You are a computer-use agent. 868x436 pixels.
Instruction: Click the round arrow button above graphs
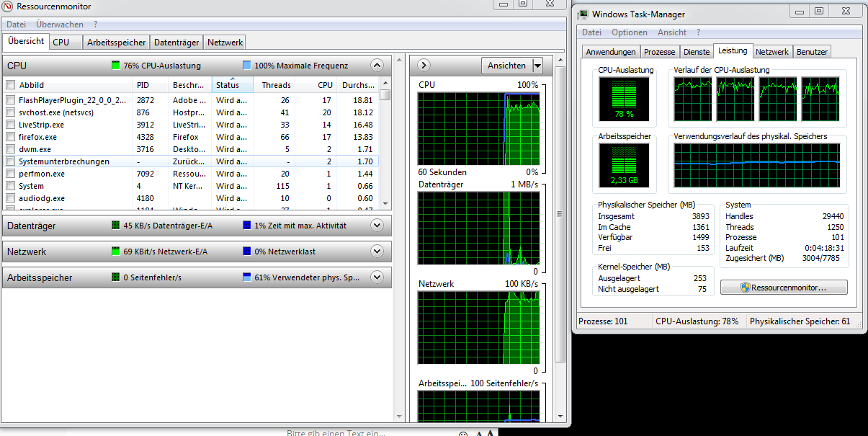(424, 66)
